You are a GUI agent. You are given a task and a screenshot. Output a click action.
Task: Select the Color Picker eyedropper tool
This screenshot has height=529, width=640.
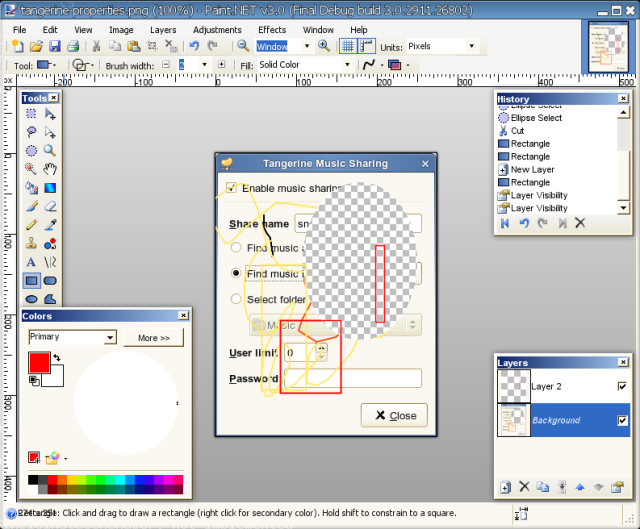[50, 225]
